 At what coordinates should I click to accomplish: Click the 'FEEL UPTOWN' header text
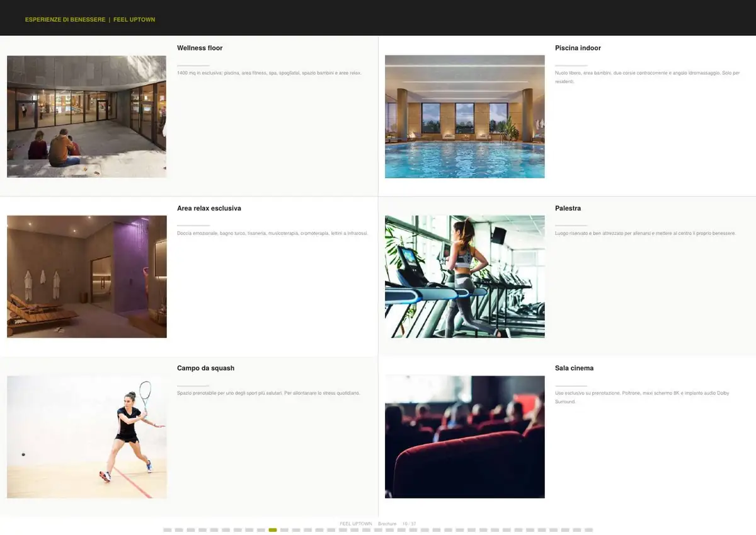click(x=134, y=20)
